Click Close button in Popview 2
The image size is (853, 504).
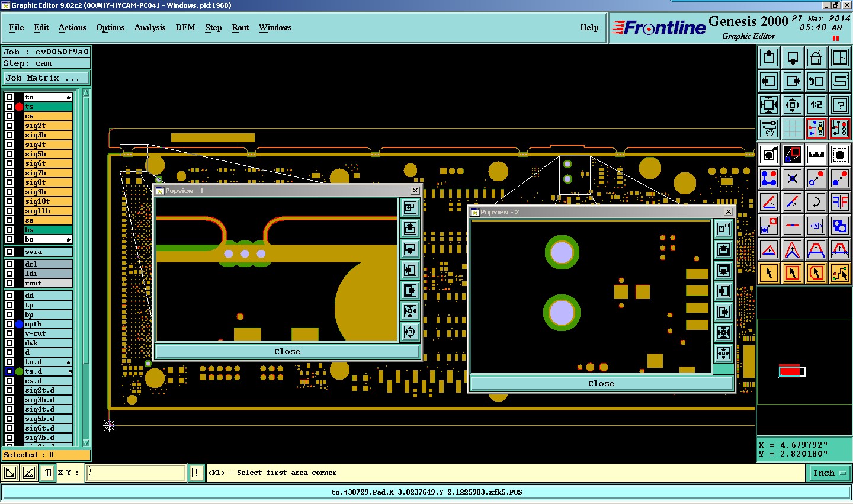[601, 383]
